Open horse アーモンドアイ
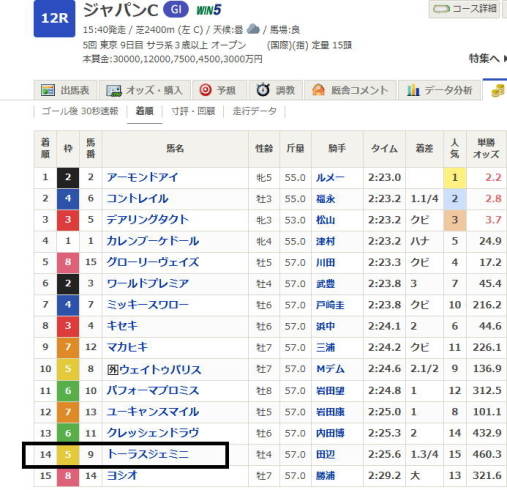Screen dimensions: 507x490 tap(142, 177)
